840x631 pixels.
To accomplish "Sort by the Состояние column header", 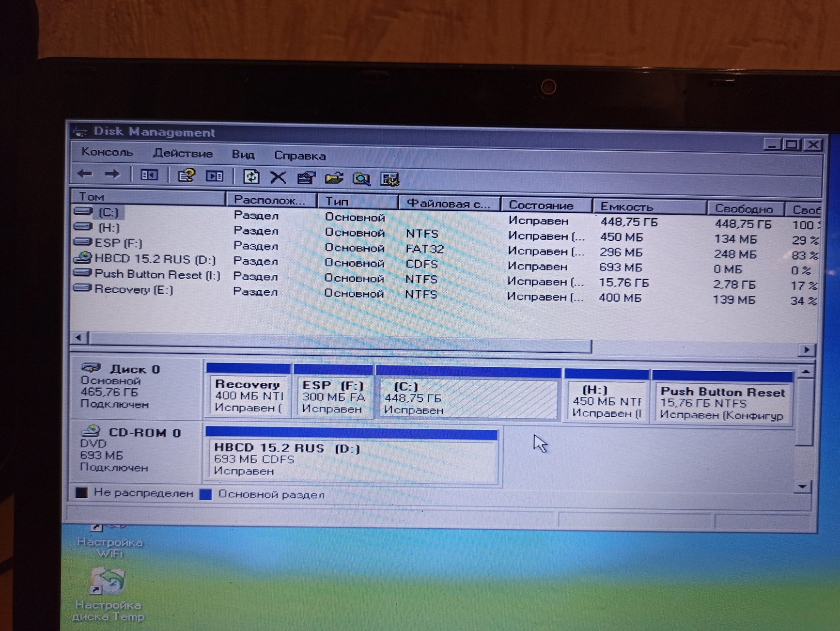I will point(546,205).
